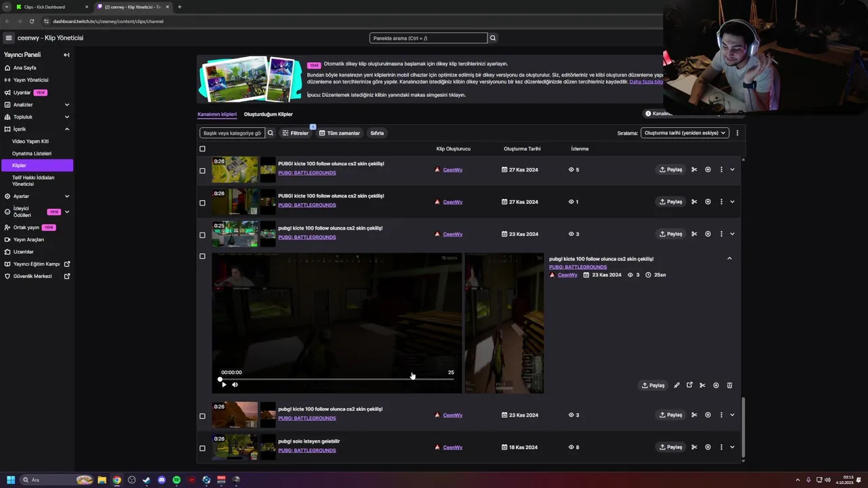Check the 0:25 clip row checkbox
The image size is (868, 488).
click(202, 235)
